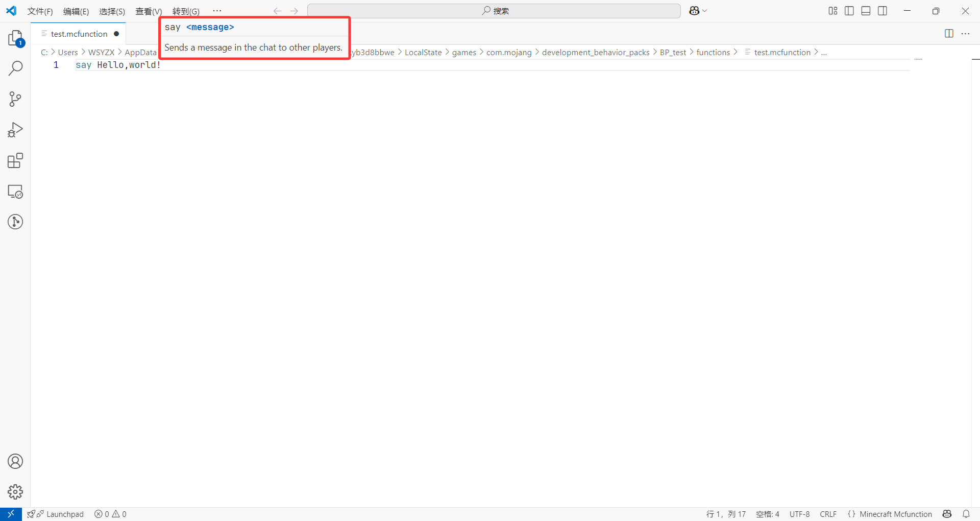Select the test.mcfunction editor tab
The image size is (980, 521).
79,34
